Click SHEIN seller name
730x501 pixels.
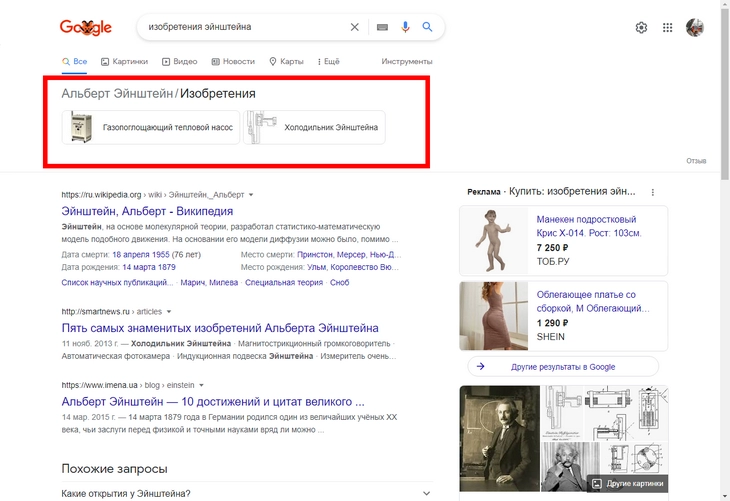click(550, 337)
